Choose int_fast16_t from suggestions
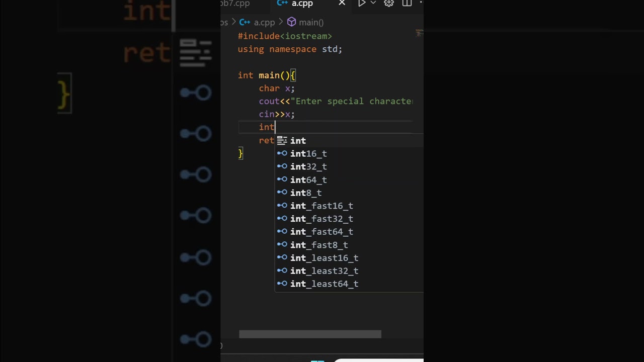The image size is (644, 362). (349, 206)
